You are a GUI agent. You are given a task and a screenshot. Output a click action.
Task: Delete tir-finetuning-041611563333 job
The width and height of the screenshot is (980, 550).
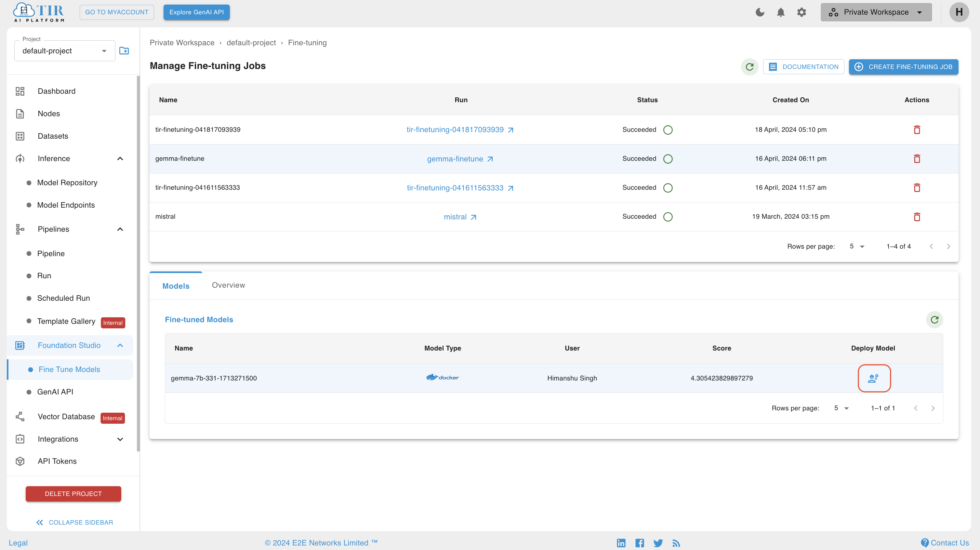(x=917, y=187)
